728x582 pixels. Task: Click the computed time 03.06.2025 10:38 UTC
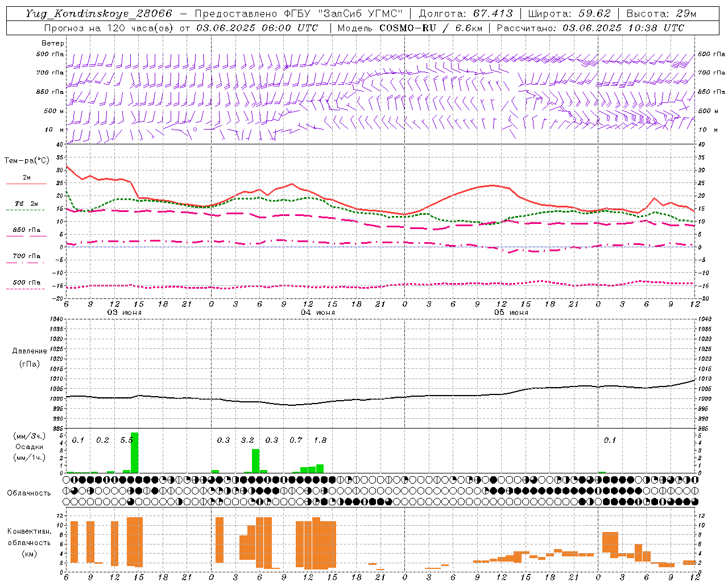(623, 28)
